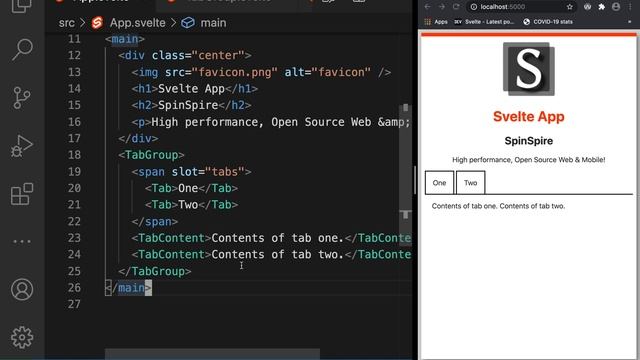Click 'Contents of tab one.' on line 23
The height and width of the screenshot is (360, 640).
click(x=278, y=238)
